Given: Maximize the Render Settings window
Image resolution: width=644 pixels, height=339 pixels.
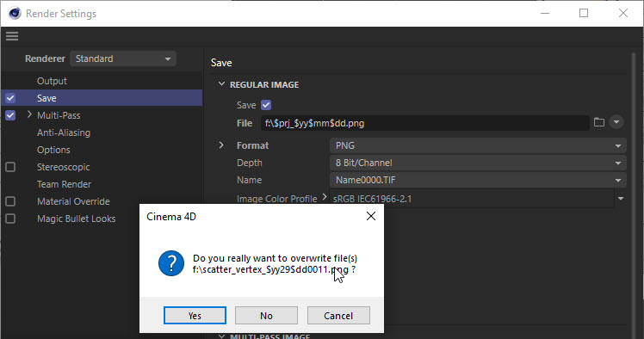Looking at the screenshot, I should pos(584,13).
